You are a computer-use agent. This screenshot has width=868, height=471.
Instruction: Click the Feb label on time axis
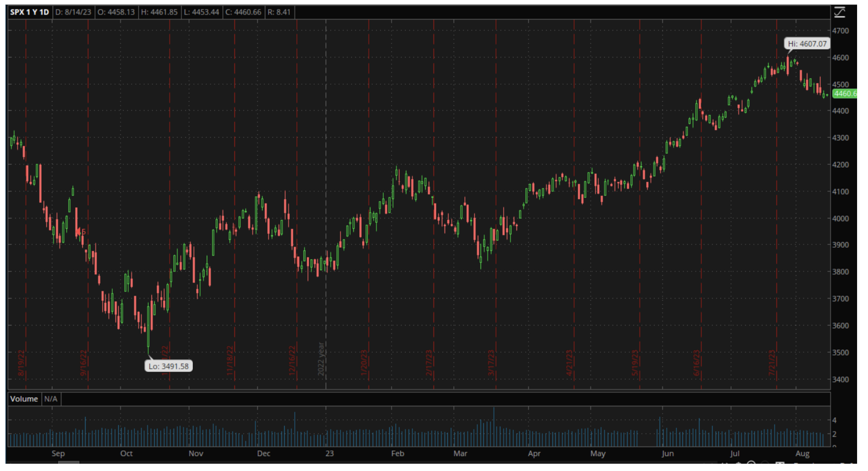(x=398, y=453)
